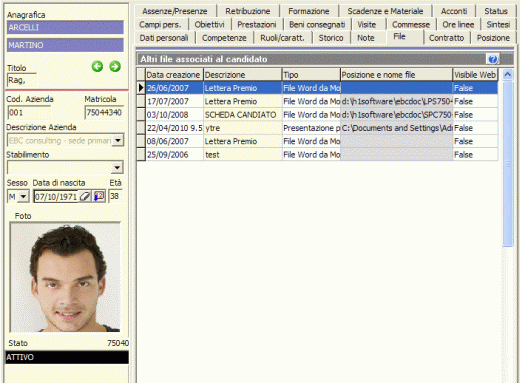
Task: Click the Visibile Web column header
Action: 475,75
